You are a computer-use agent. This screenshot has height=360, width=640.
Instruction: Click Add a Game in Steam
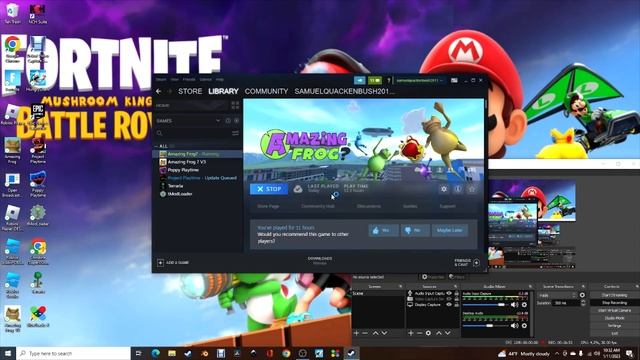click(x=173, y=262)
